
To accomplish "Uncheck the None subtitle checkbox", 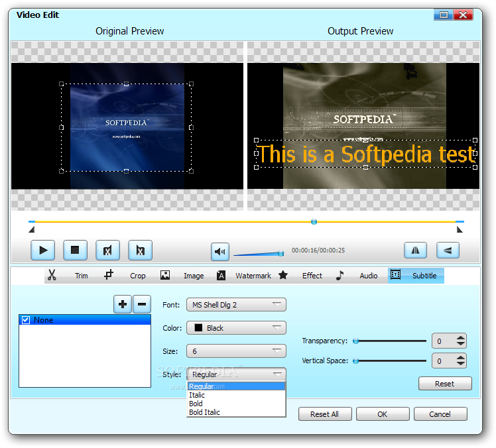I will (26, 320).
